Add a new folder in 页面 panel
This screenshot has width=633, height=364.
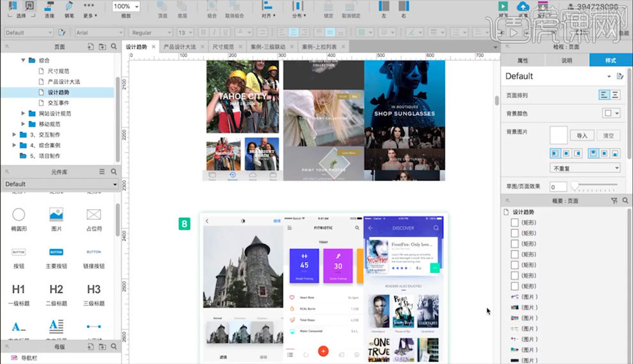(102, 47)
